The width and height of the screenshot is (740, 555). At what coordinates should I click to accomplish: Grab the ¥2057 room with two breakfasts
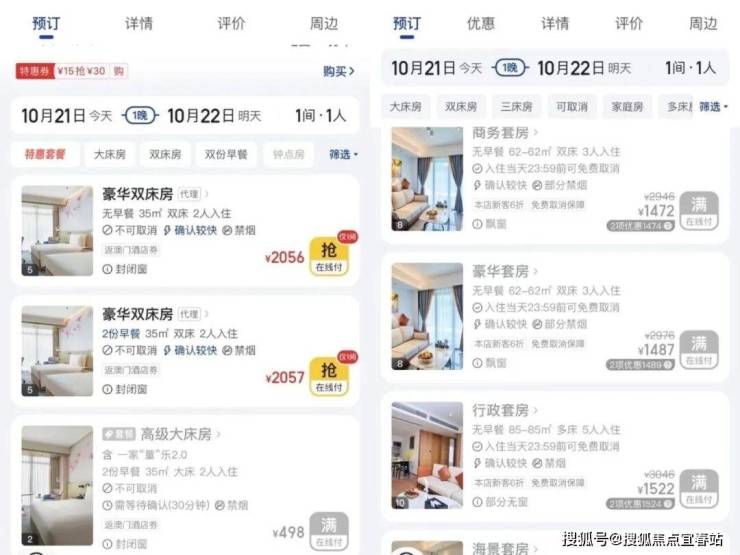coord(329,377)
